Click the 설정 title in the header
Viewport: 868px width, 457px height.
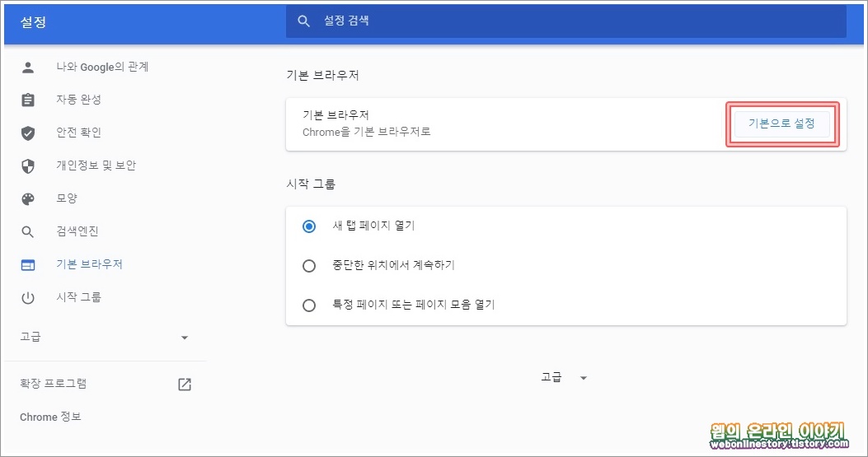[33, 22]
